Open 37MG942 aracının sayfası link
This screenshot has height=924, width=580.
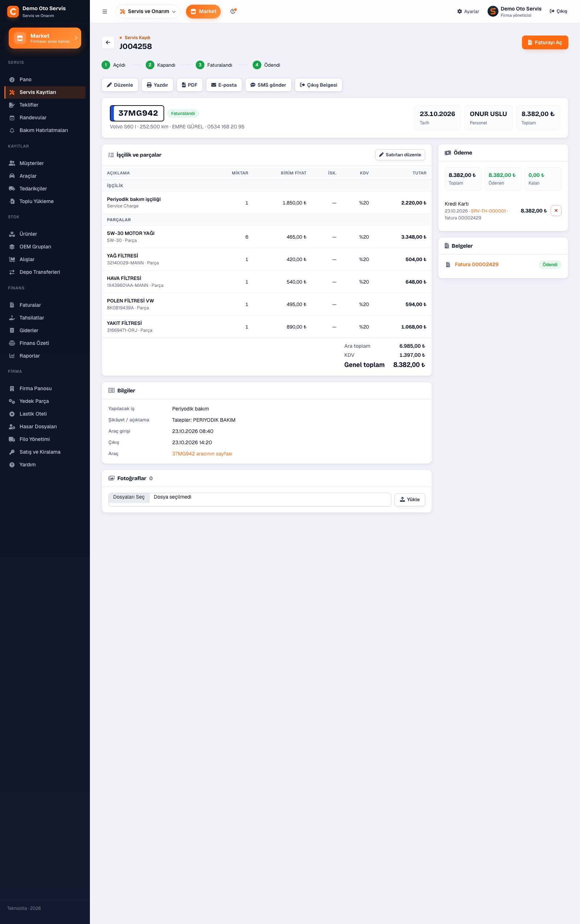coord(202,454)
